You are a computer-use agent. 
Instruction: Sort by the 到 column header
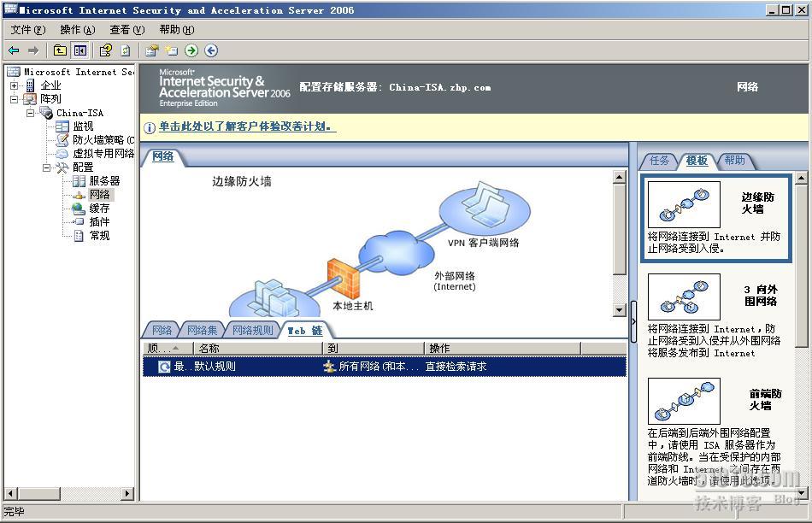click(373, 349)
